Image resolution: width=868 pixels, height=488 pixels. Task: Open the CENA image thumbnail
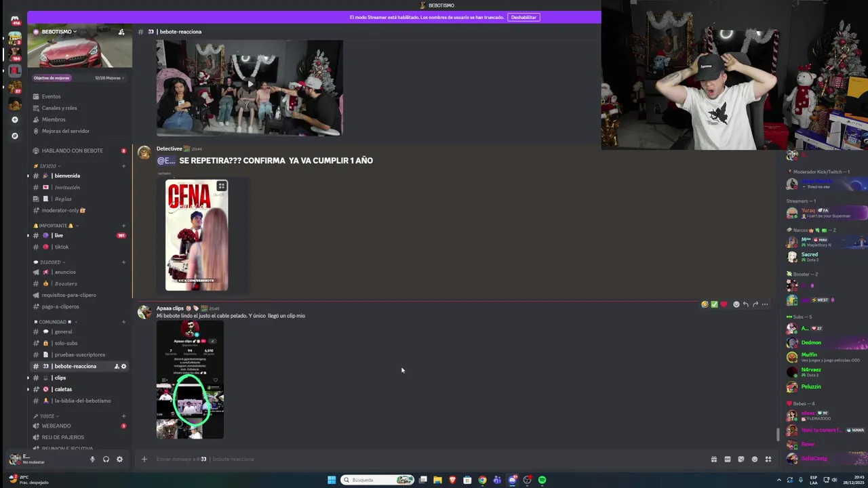click(197, 235)
